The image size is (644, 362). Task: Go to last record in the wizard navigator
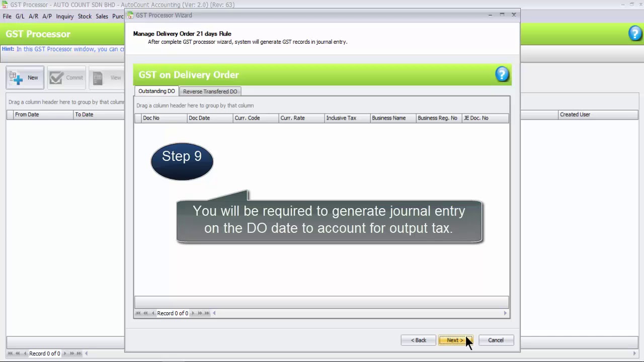click(207, 313)
